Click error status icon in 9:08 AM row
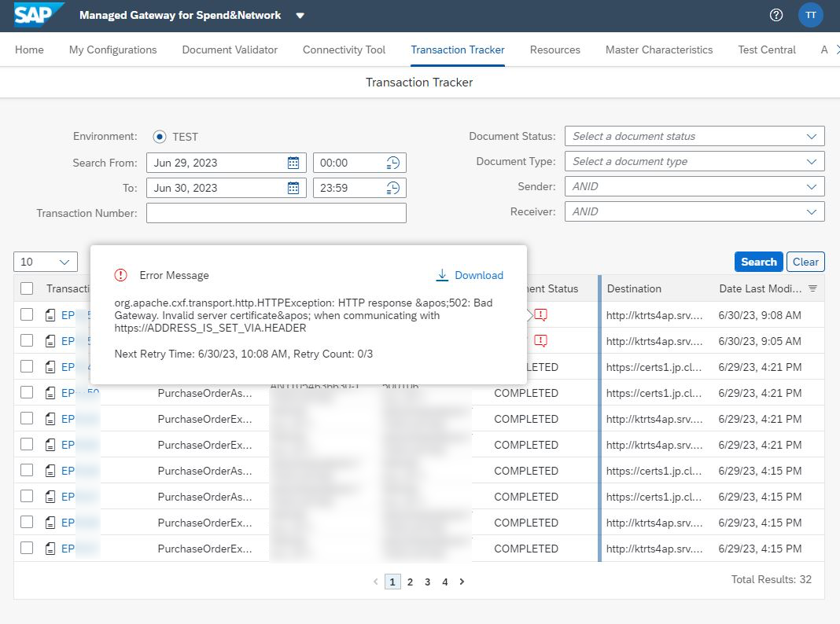 540,314
